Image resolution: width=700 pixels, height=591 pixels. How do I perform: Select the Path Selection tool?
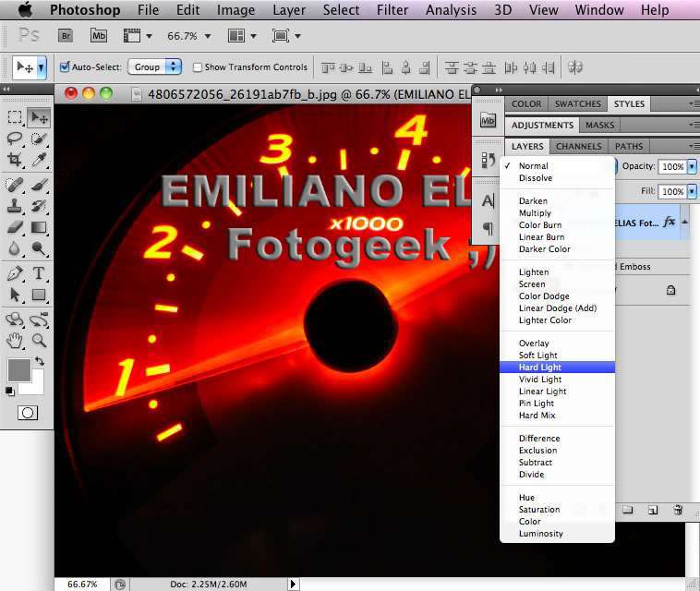click(x=15, y=295)
